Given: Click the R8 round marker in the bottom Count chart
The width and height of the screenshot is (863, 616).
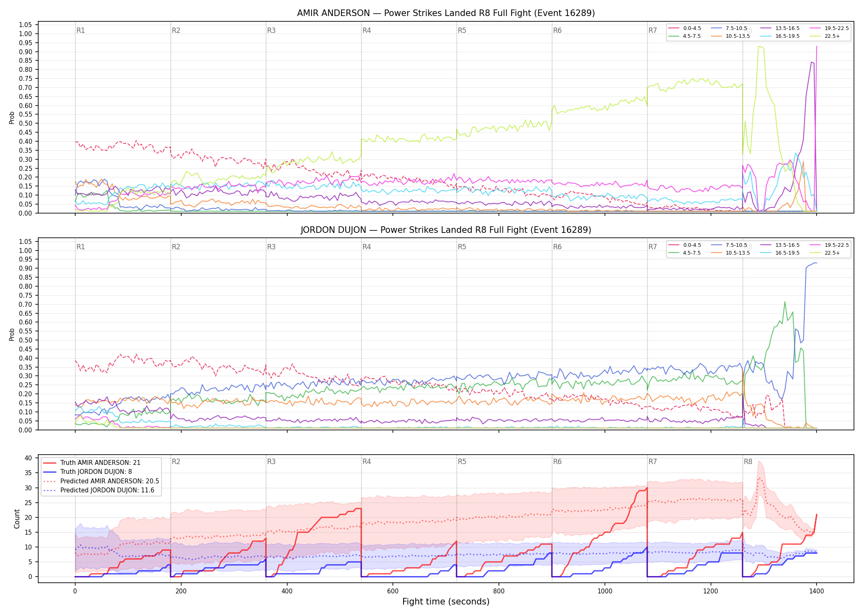Looking at the screenshot, I should pos(748,462).
